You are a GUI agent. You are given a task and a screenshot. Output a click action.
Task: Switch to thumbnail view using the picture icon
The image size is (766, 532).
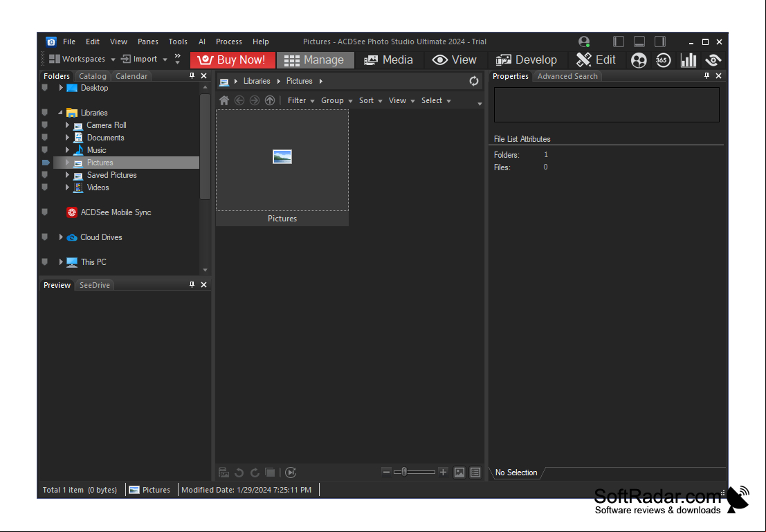(x=459, y=473)
